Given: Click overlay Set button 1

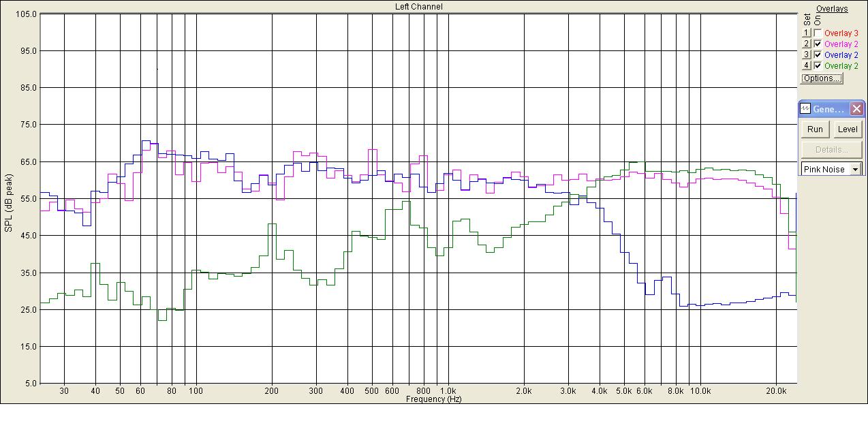Looking at the screenshot, I should point(806,33).
